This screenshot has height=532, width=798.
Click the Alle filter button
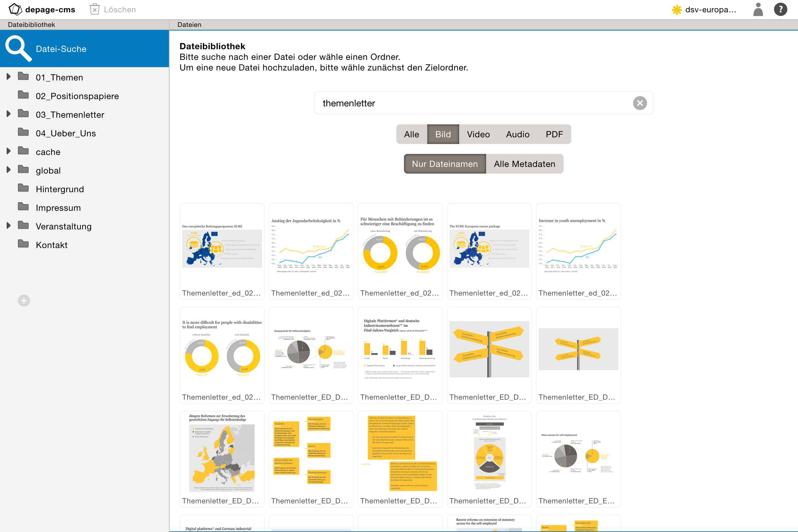click(412, 134)
